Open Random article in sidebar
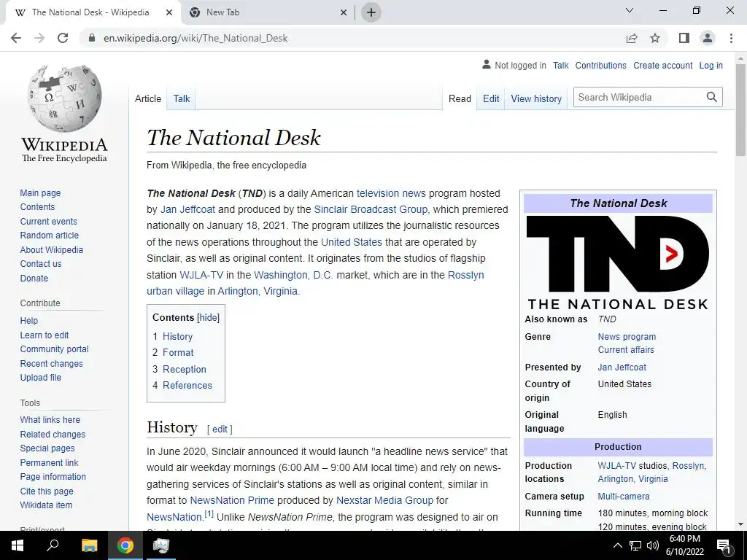This screenshot has height=560, width=747. [x=49, y=236]
